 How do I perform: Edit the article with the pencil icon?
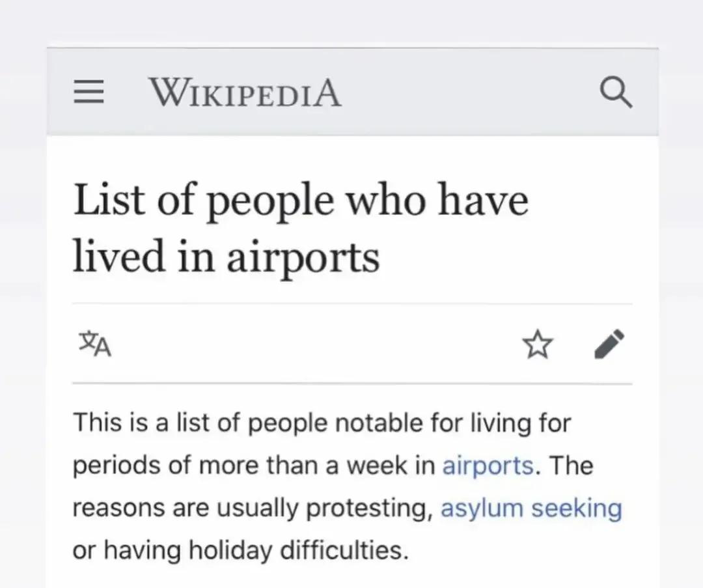coord(609,344)
